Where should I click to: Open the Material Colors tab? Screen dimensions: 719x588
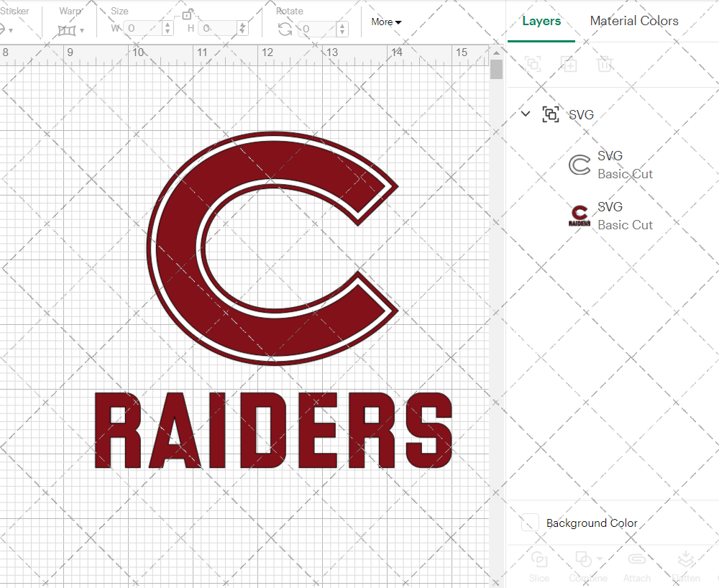633,21
